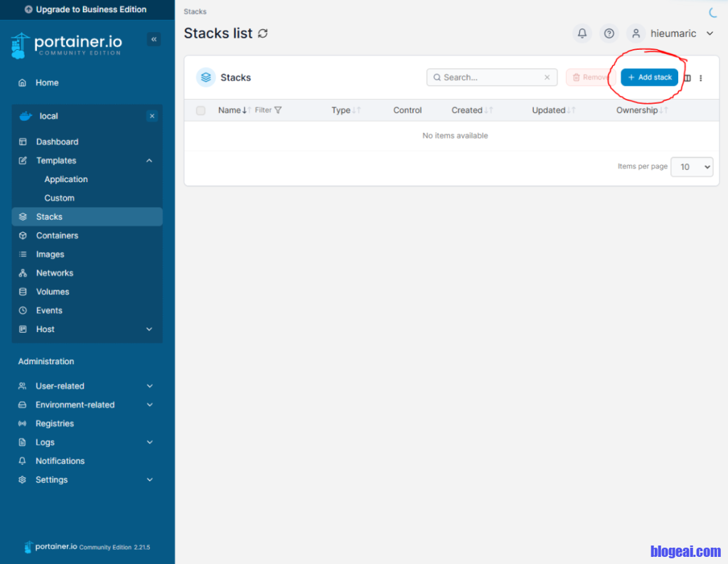Open the three-dot table settings menu
This screenshot has height=564, width=728.
(x=701, y=78)
